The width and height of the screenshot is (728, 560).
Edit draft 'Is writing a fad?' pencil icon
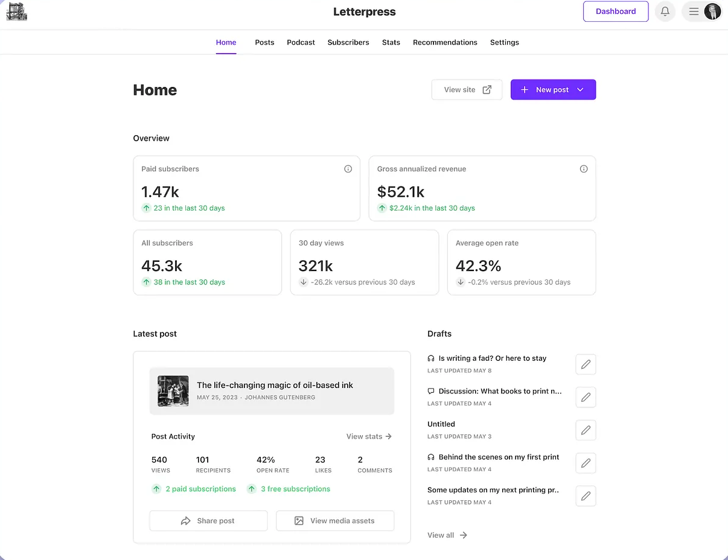coord(586,364)
